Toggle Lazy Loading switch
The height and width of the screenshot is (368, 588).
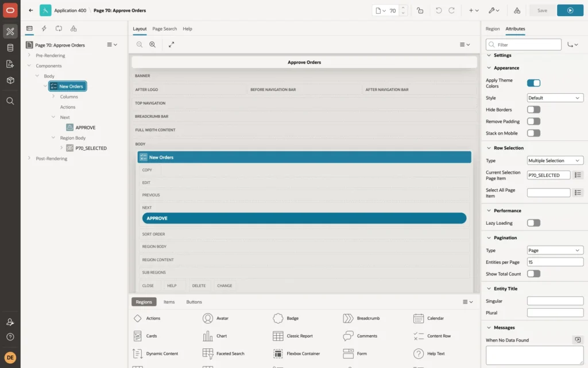tap(533, 223)
